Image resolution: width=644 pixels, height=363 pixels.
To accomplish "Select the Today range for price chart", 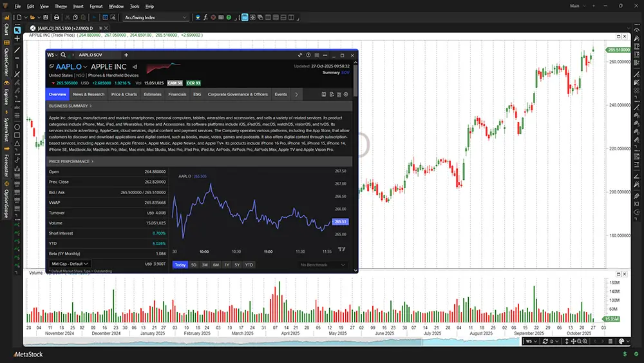I will click(180, 265).
